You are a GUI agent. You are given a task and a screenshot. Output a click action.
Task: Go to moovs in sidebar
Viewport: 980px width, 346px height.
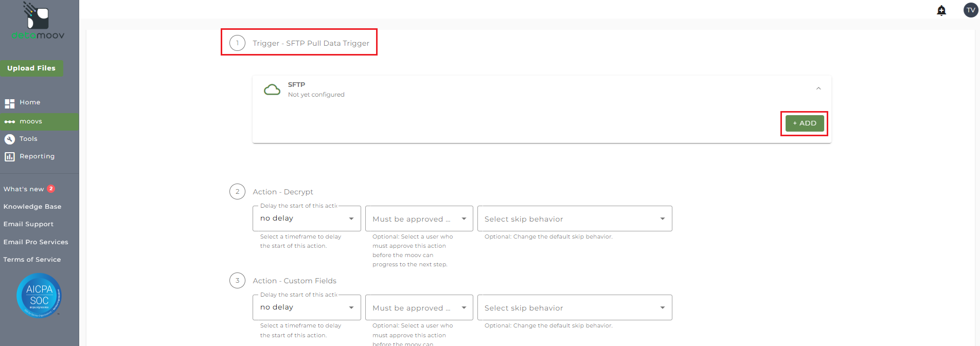[31, 122]
